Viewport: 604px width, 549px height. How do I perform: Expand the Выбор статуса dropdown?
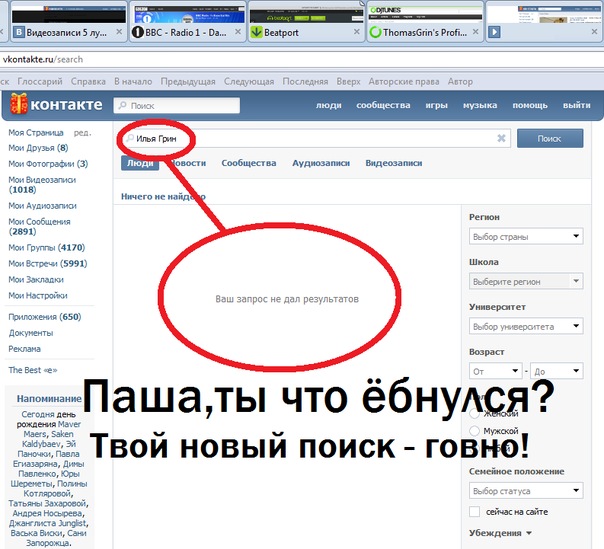[526, 491]
